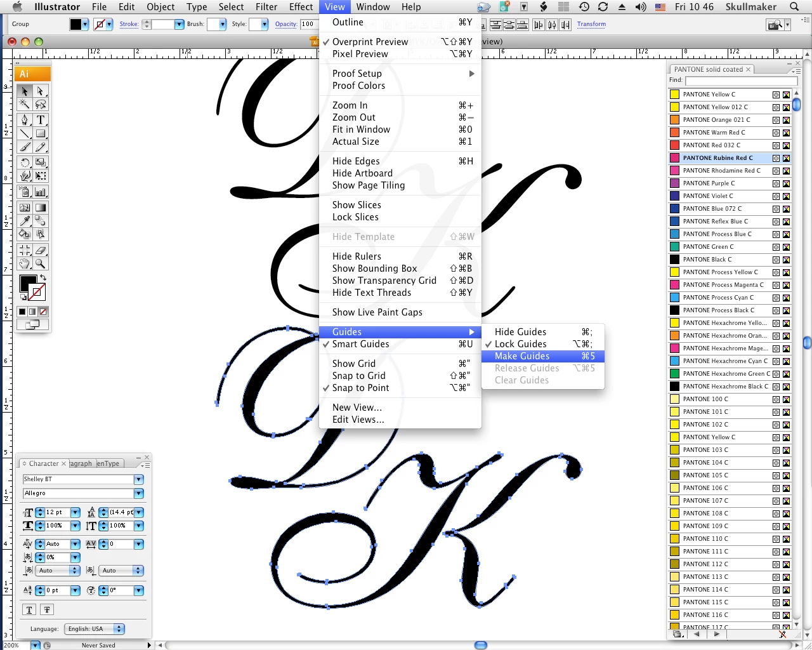Select the Symbol Sprayer tool
This screenshot has width=812, height=650.
pyautogui.click(x=25, y=192)
